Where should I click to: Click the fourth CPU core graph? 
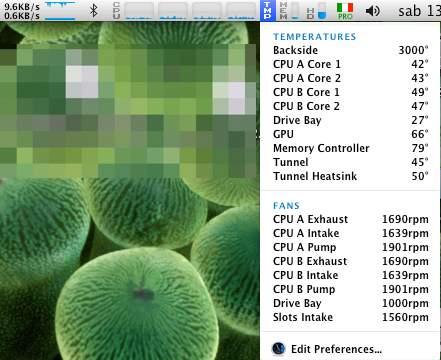[x=241, y=11]
